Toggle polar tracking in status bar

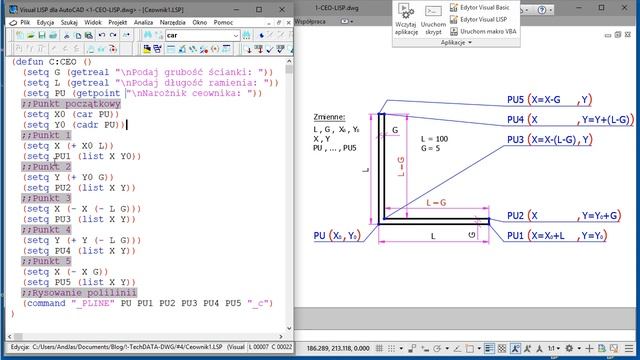(437, 349)
